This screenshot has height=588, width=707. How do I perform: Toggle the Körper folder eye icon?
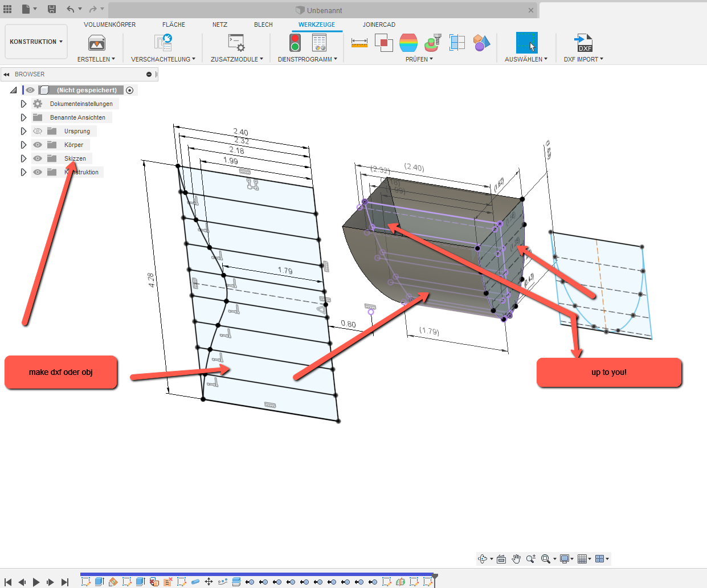pos(37,145)
